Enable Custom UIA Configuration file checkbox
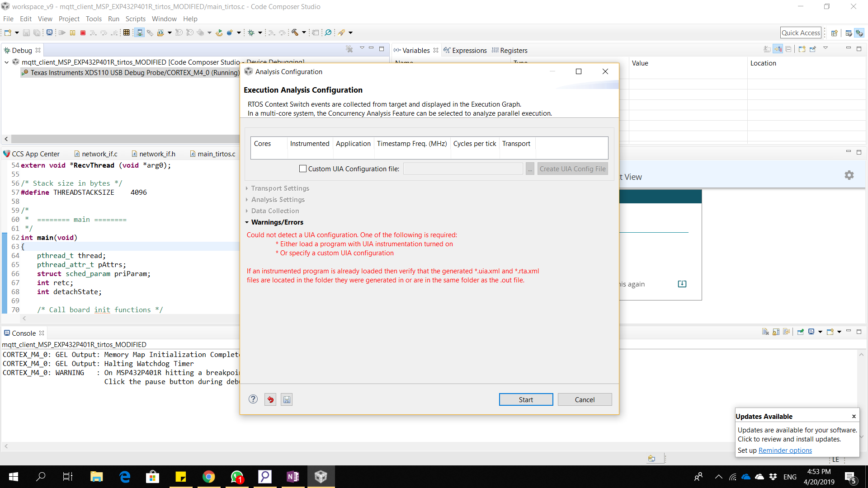 [303, 169]
